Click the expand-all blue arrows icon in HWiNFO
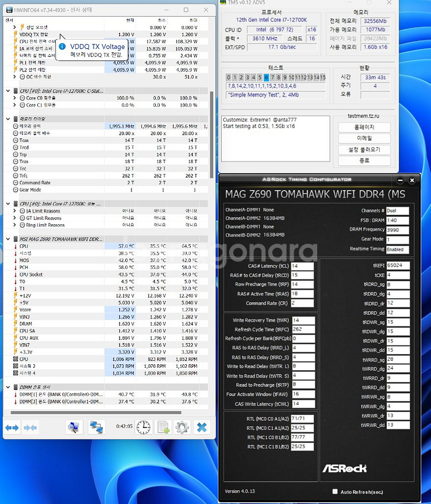The image size is (431, 504). (12, 428)
